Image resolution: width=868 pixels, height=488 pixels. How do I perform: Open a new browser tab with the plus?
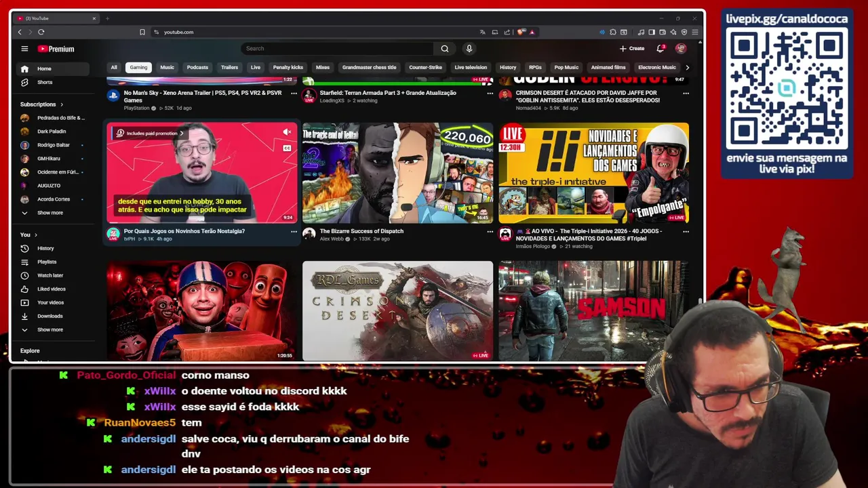click(107, 18)
